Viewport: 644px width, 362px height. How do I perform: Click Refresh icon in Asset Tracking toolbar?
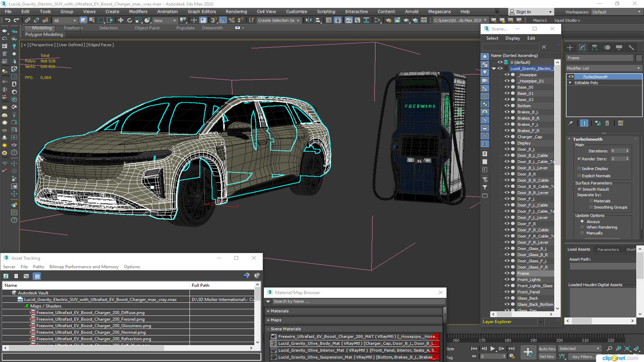(x=6, y=276)
